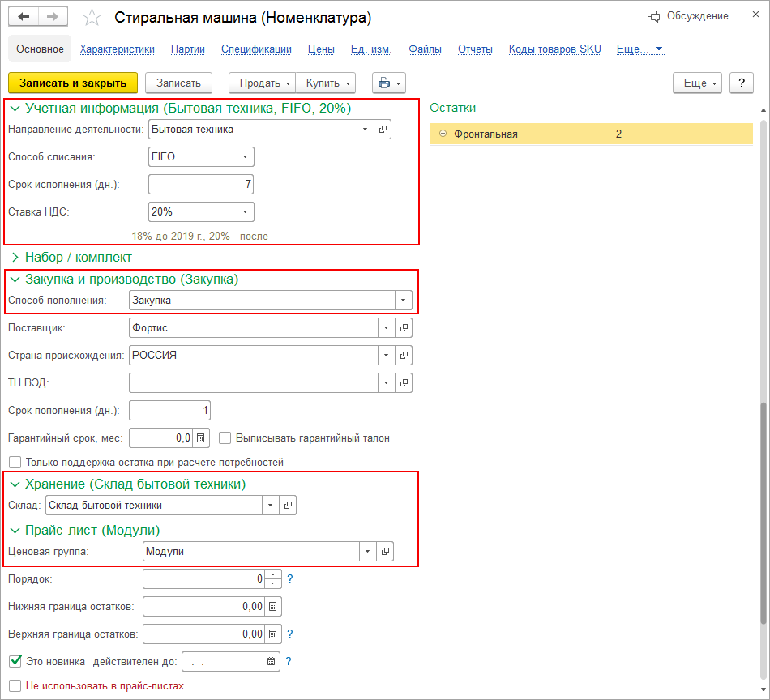Open the printer print menu
Image resolution: width=770 pixels, height=700 pixels.
pyautogui.click(x=389, y=83)
